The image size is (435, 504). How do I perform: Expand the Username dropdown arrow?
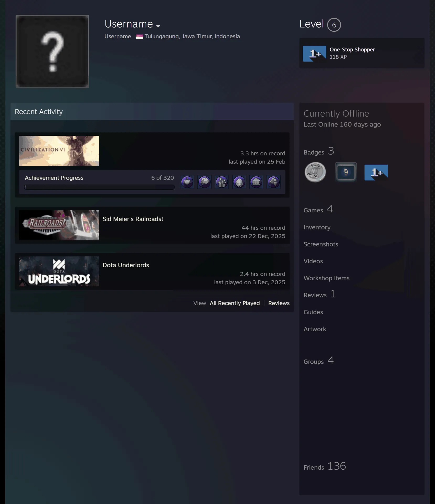tap(158, 26)
